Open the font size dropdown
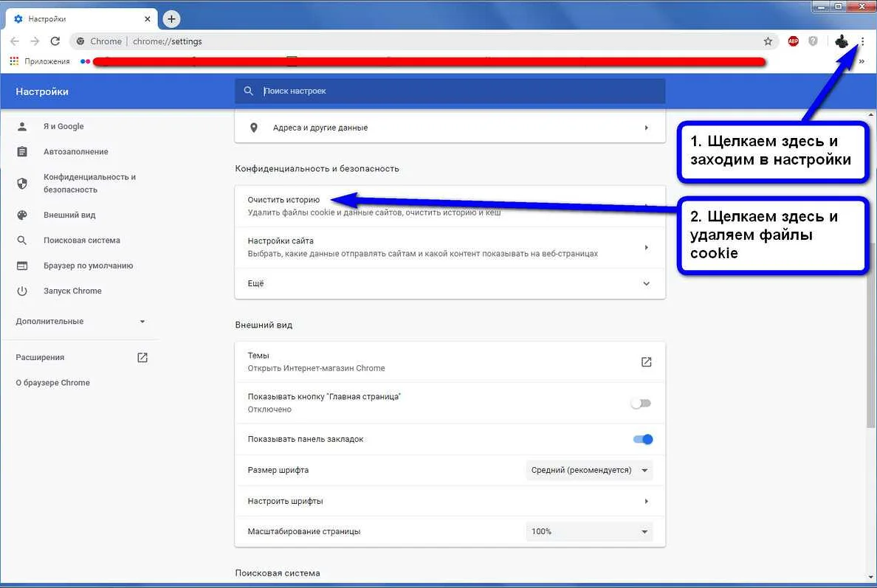The height and width of the screenshot is (588, 877). (x=589, y=470)
